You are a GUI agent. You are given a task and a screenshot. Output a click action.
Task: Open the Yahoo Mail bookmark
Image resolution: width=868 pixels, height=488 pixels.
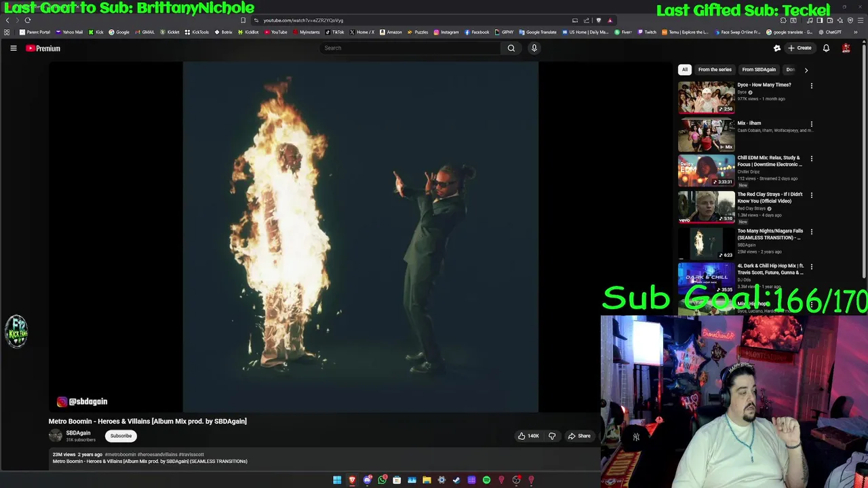click(x=69, y=32)
